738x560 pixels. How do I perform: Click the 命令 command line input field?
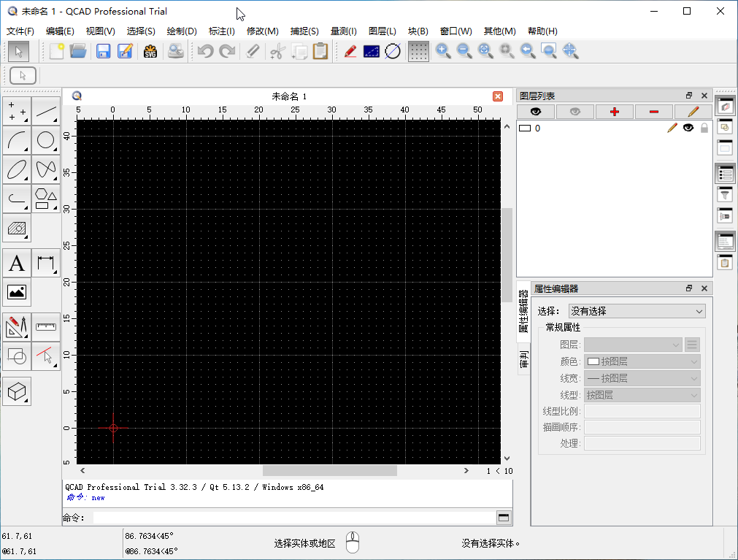click(x=294, y=518)
